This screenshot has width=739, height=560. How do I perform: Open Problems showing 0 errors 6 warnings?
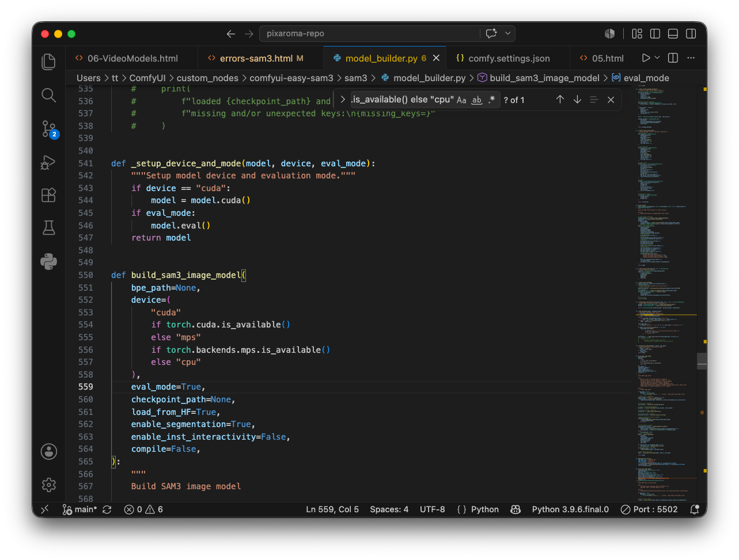[x=144, y=509]
